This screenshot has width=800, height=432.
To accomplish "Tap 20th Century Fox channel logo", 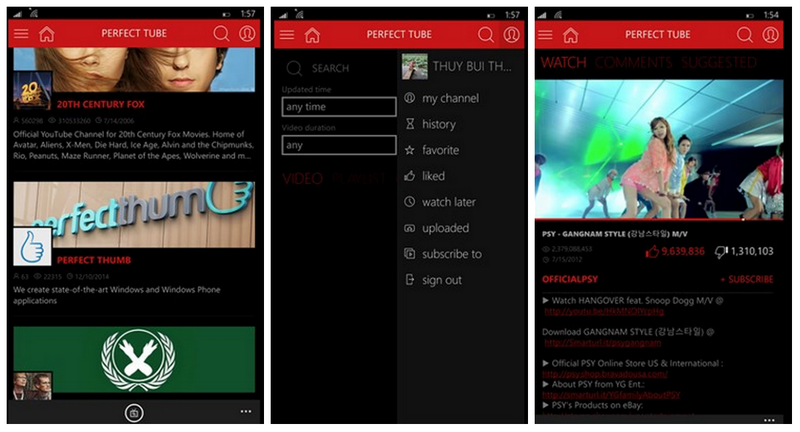I will [32, 91].
